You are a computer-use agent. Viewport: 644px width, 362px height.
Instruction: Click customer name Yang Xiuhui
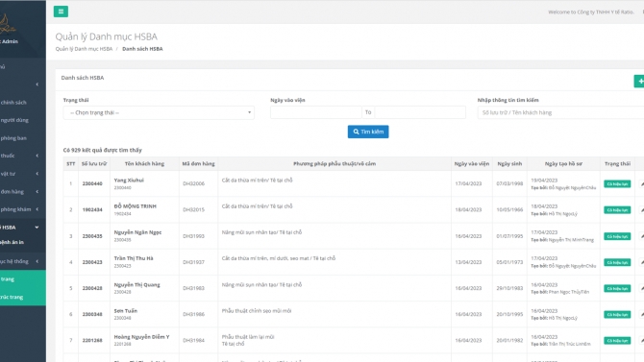[x=129, y=181]
